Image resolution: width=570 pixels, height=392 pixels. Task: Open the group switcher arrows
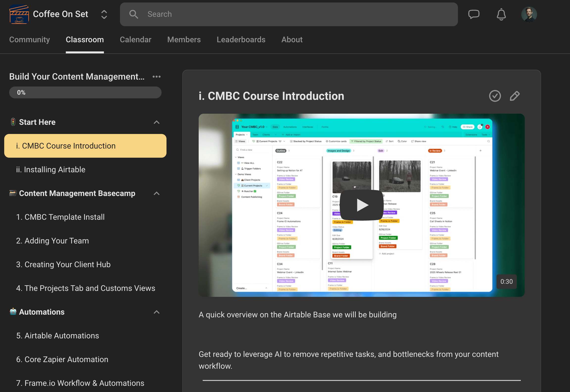104,14
